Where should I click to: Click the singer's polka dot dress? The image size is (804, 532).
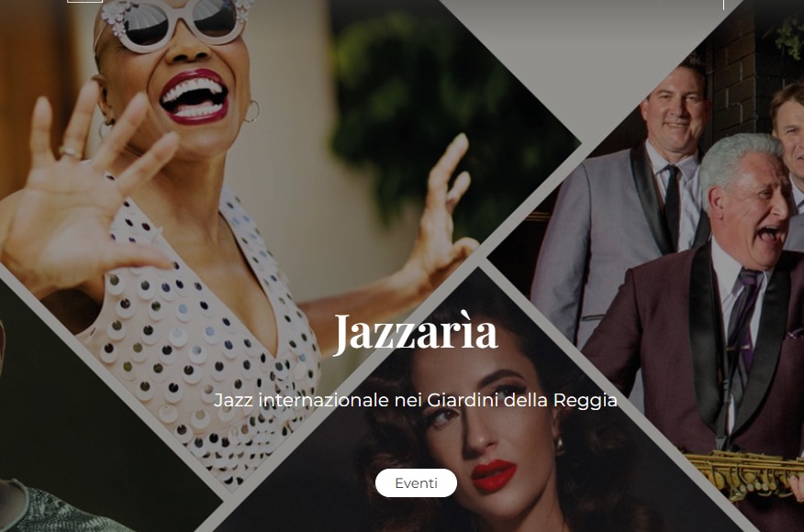click(x=200, y=338)
